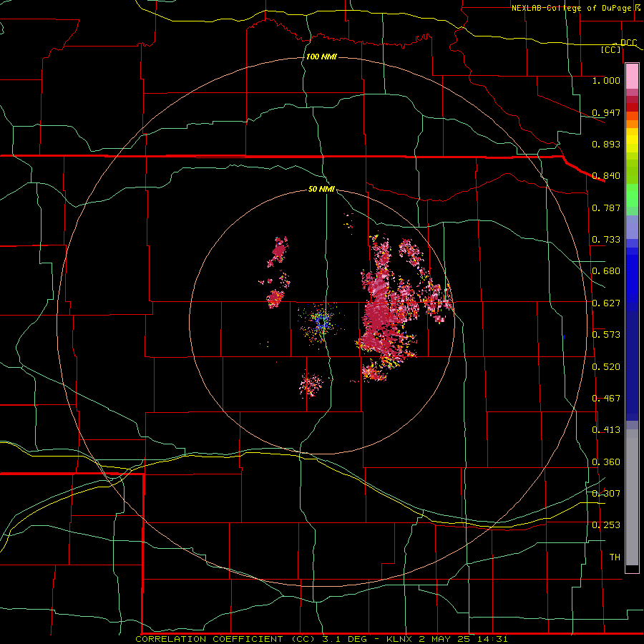Click the TH label on the color scale
The image size is (644, 644).
(615, 557)
